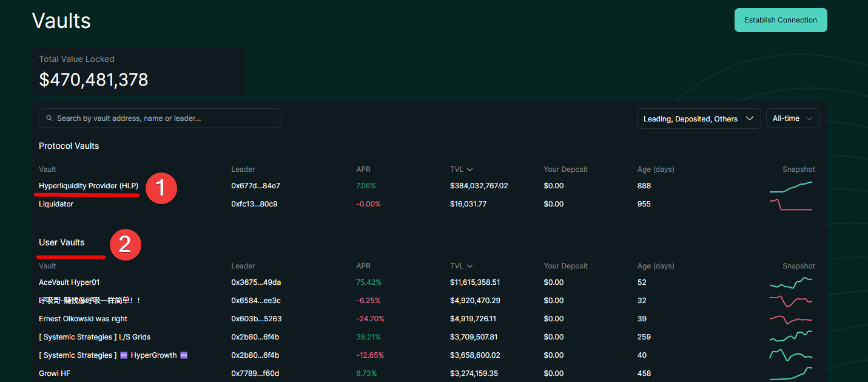Open Systemic Strategies HyperGrowth vault

tap(113, 355)
